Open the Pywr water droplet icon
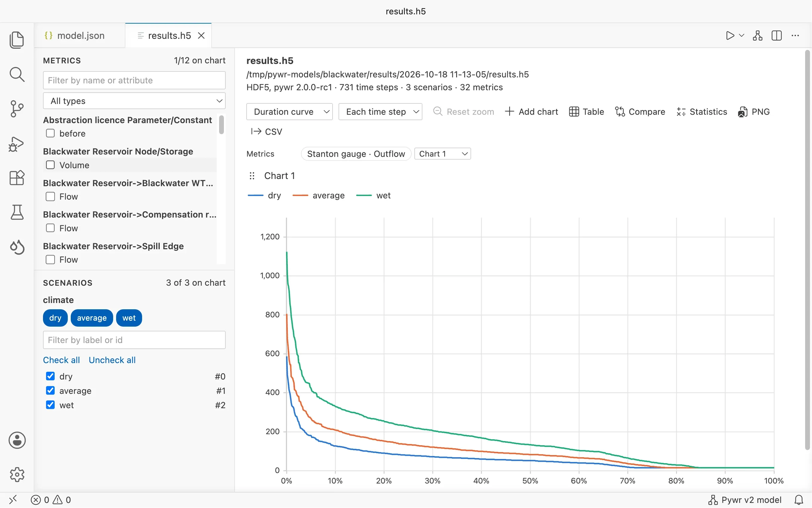812x508 pixels. click(x=17, y=247)
